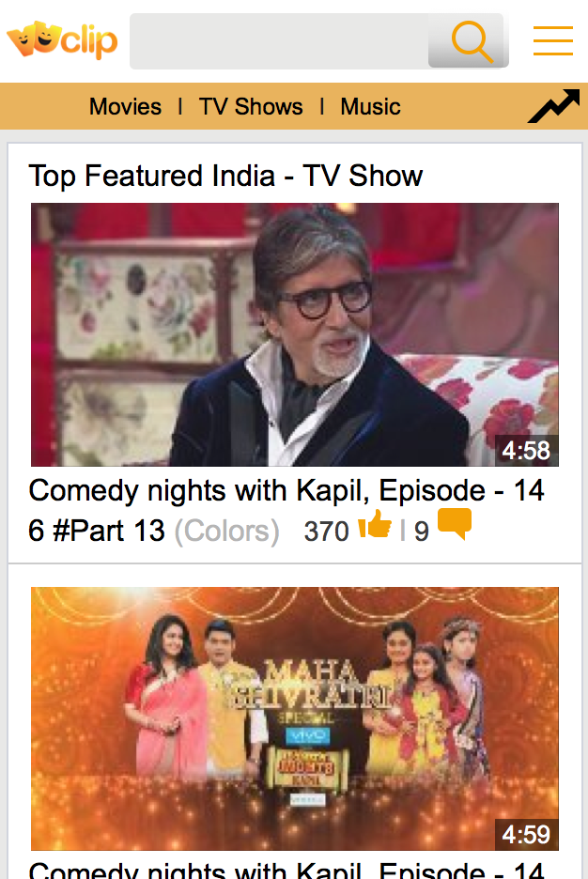Image resolution: width=588 pixels, height=879 pixels.
Task: Open the Amitabh Bachchan video thumbnail
Action: [x=295, y=334]
